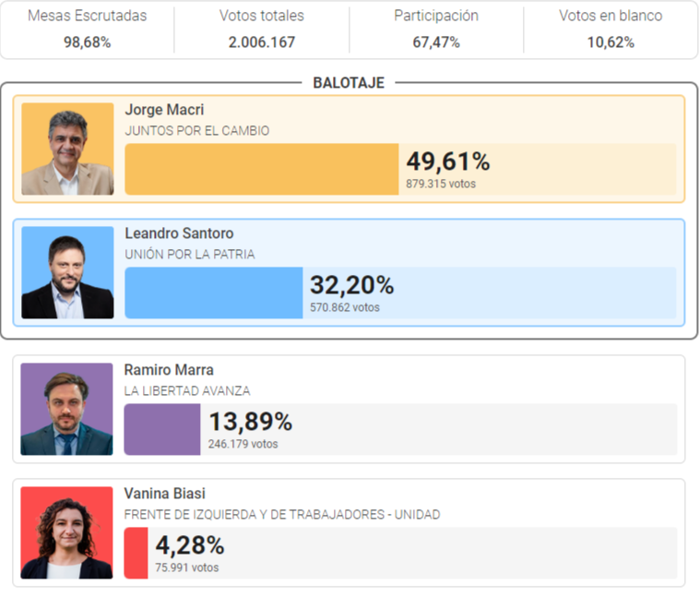Select the Jorge Macri name heading
Screen dimensions: 700x597
pyautogui.click(x=164, y=110)
